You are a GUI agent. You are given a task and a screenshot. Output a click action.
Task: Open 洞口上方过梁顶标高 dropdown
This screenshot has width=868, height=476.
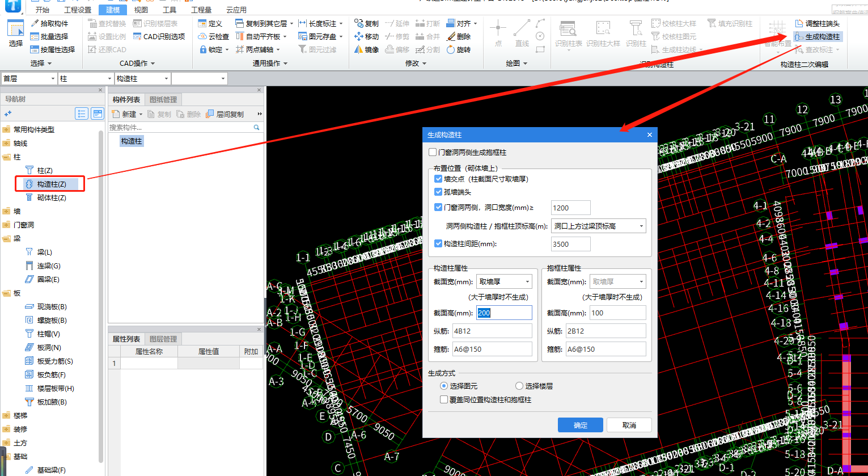(x=599, y=226)
